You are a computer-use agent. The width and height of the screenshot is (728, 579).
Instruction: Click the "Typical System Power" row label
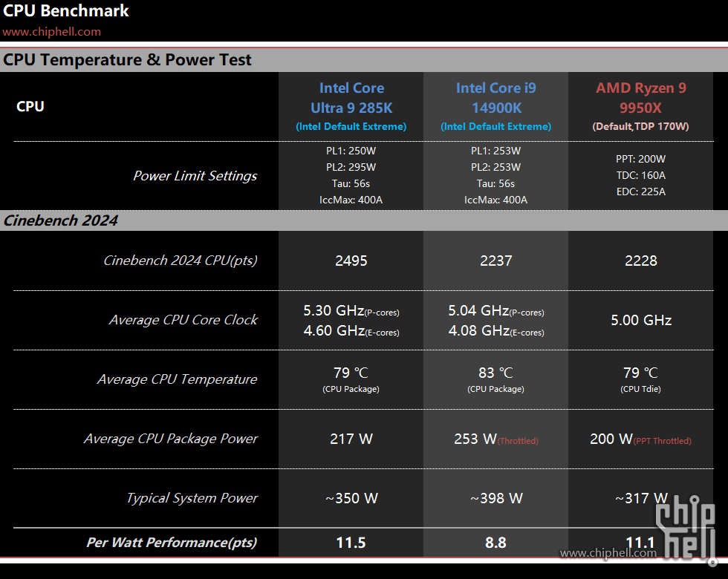click(x=192, y=498)
